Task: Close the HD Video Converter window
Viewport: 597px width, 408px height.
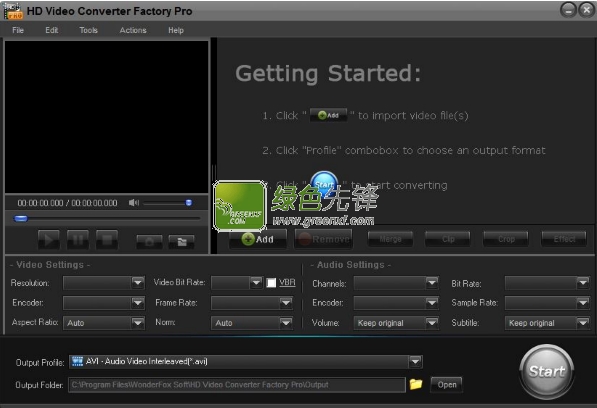Action: click(586, 10)
